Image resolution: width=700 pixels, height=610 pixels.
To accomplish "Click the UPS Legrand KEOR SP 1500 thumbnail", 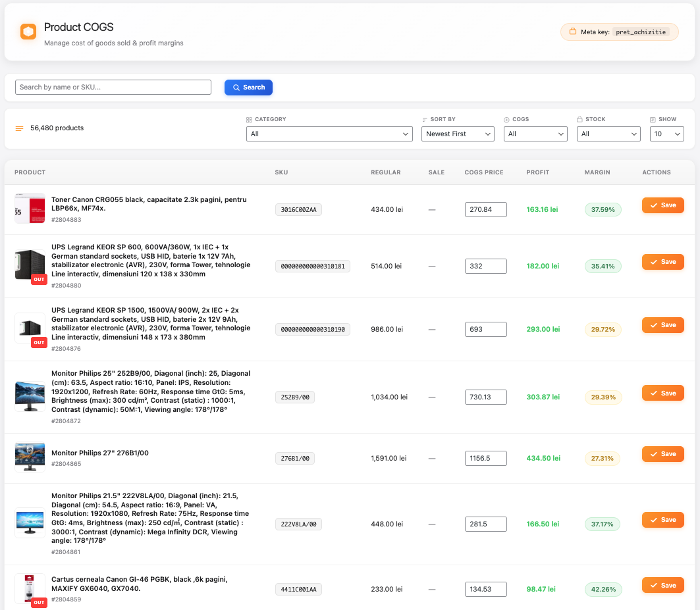I will click(30, 328).
